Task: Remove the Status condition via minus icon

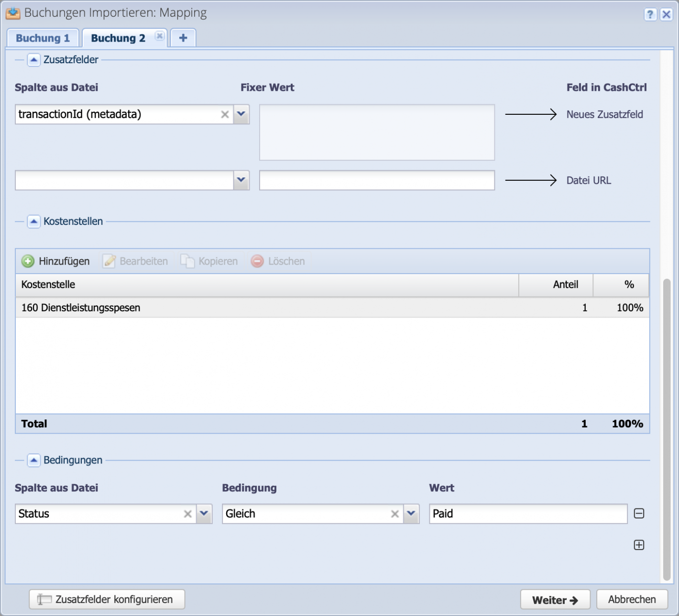Action: click(639, 514)
